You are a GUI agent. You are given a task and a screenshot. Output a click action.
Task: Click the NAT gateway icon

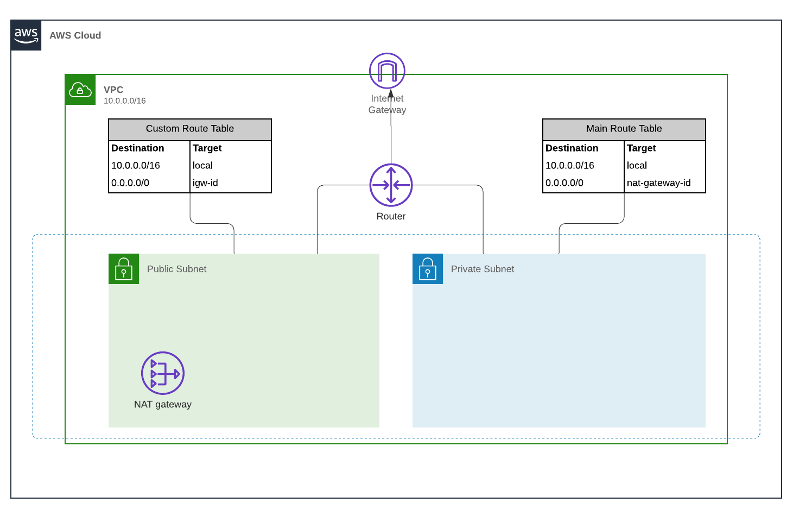[163, 373]
